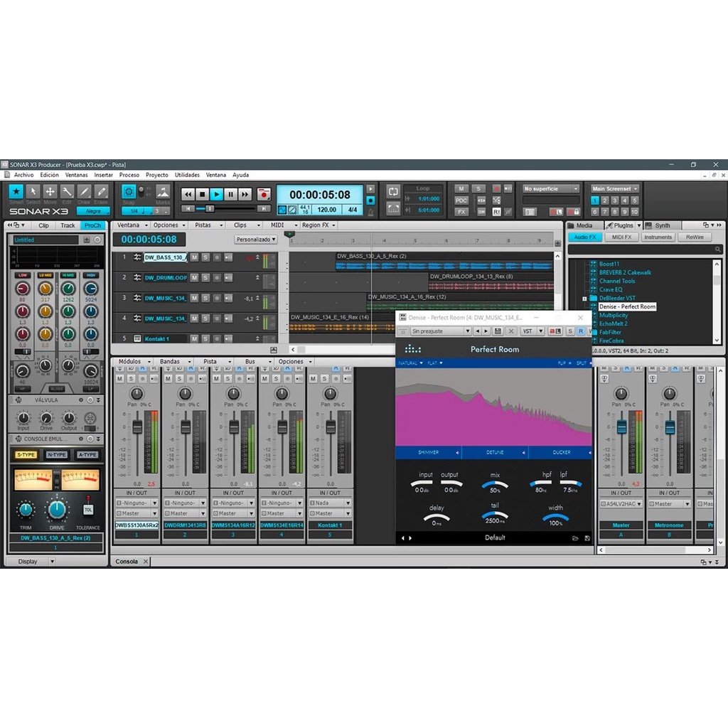Click the global Solo S button
728x728 pixels.
[x=478, y=188]
